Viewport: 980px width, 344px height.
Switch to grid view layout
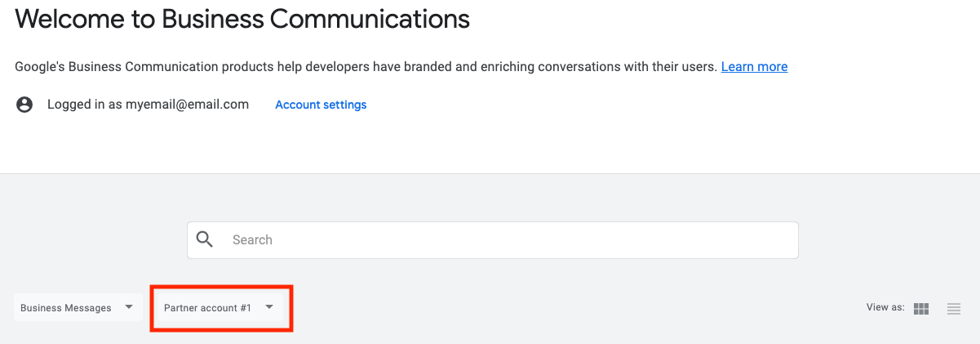[x=921, y=308]
